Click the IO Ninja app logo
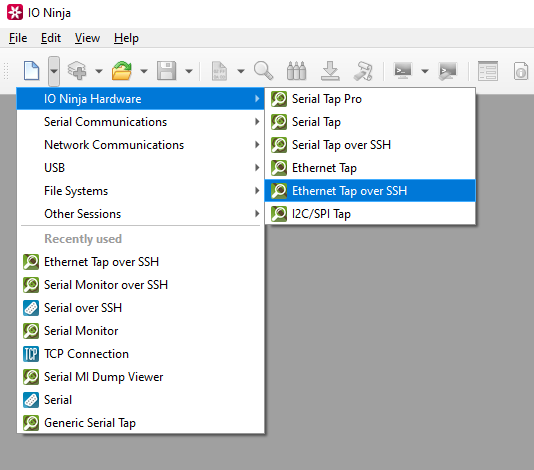This screenshot has height=470, width=534. pyautogui.click(x=15, y=12)
